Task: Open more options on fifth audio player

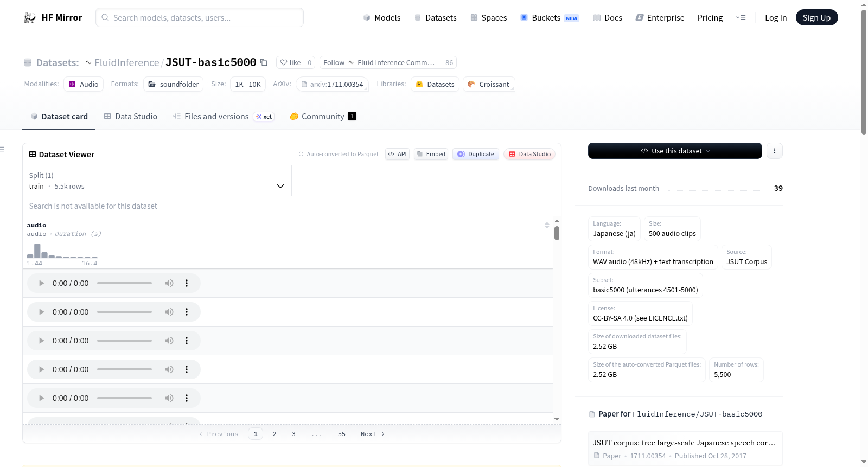Action: click(187, 398)
